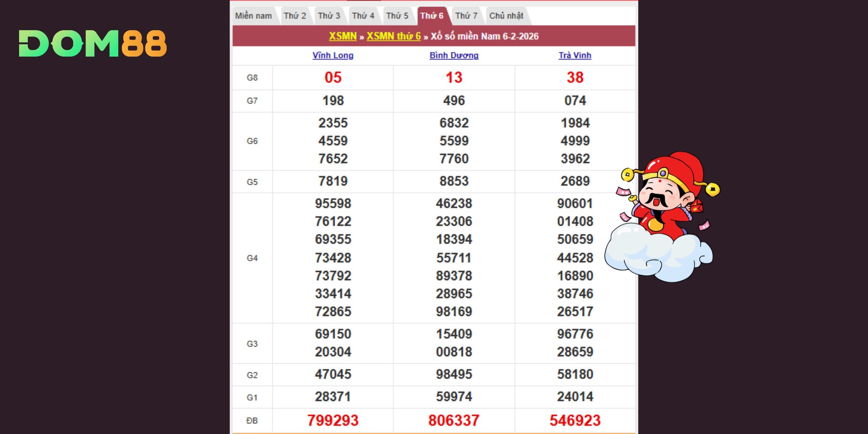Open the Miền nam tab
868x434 pixels.
253,16
